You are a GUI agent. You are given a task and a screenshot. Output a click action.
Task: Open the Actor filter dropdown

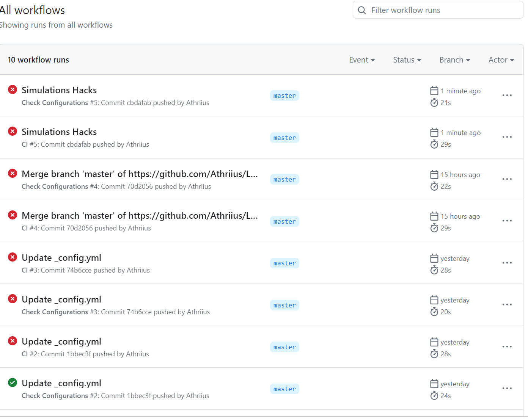(x=501, y=60)
